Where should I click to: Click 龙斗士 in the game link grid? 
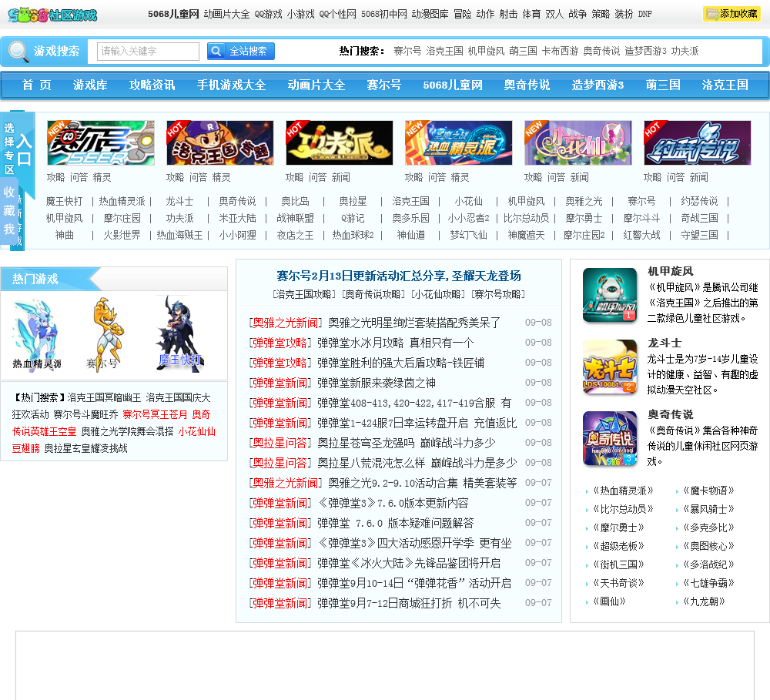point(179,202)
